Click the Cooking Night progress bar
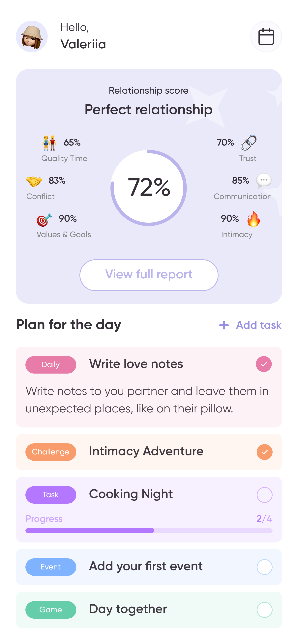This screenshot has width=298, height=644. pos(149,531)
